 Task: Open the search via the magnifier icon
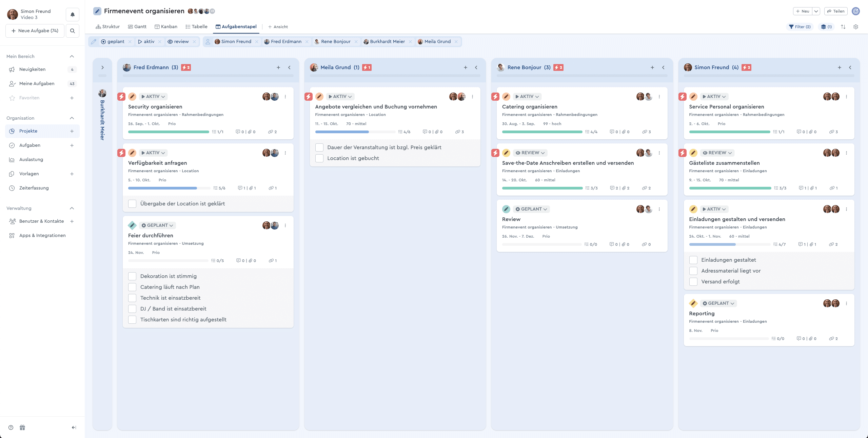pos(72,31)
